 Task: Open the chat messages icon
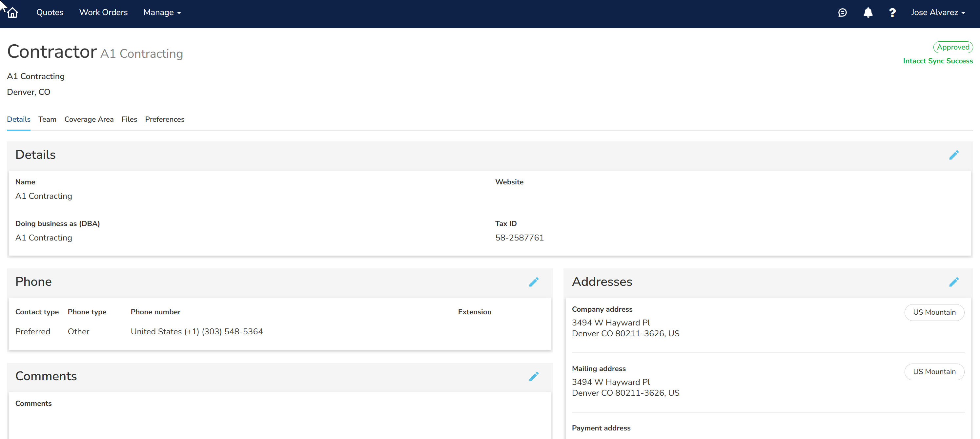click(843, 12)
